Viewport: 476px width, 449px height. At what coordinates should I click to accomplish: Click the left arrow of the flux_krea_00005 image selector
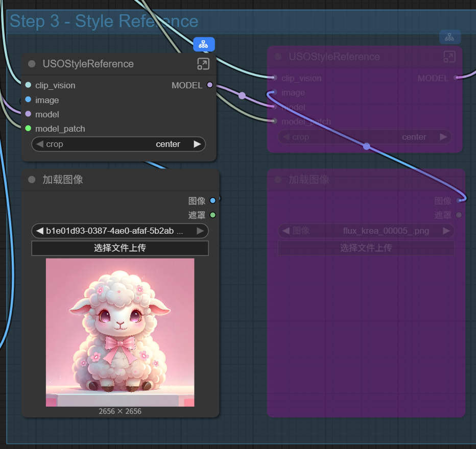click(285, 231)
